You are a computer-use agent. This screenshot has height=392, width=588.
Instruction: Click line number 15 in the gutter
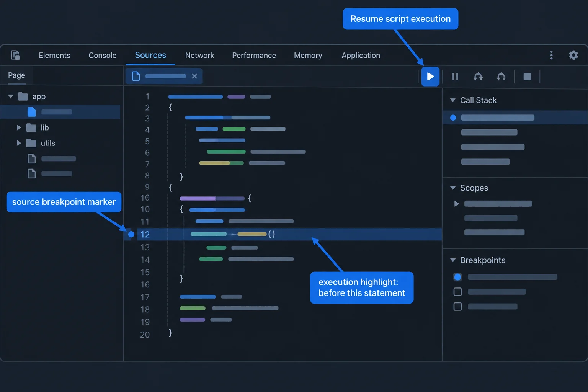pyautogui.click(x=145, y=272)
